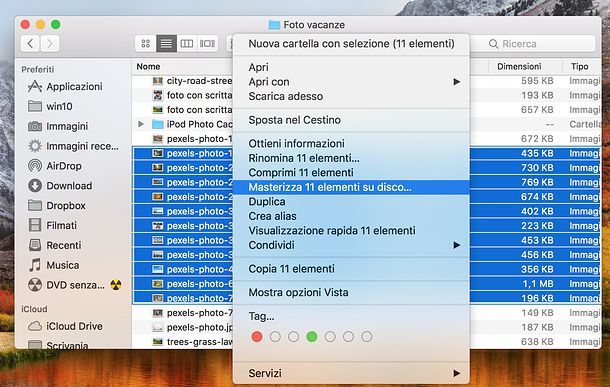This screenshot has width=610, height=387.
Task: Choose Apri from the context menu
Action: click(351, 67)
